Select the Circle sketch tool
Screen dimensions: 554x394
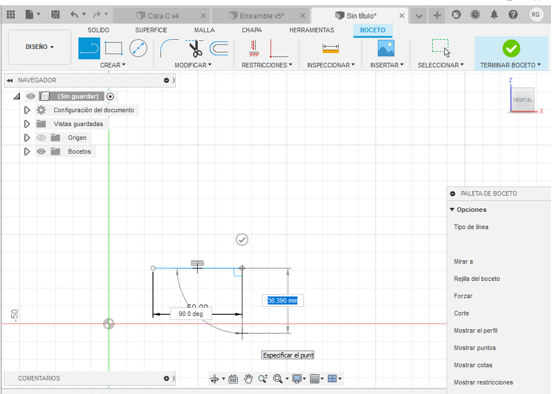click(x=138, y=48)
